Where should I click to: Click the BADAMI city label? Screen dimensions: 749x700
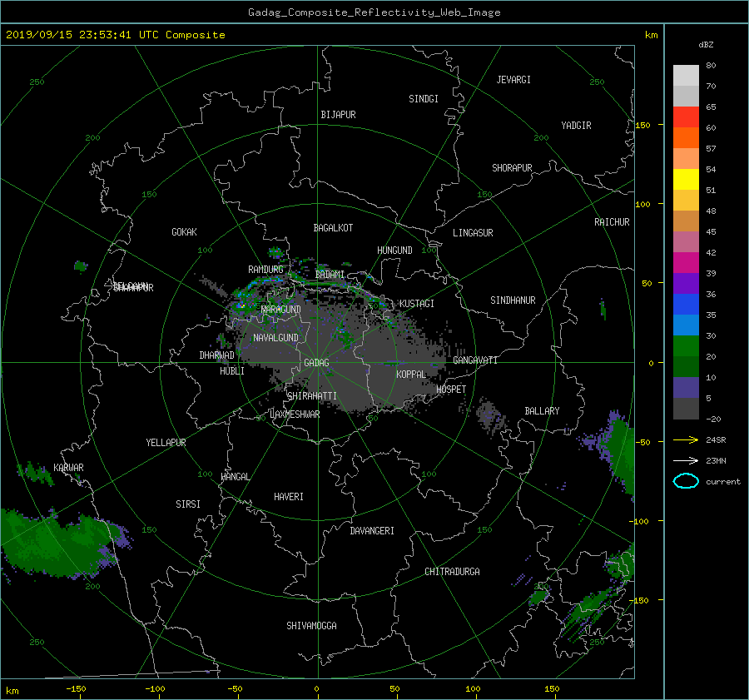[330, 275]
